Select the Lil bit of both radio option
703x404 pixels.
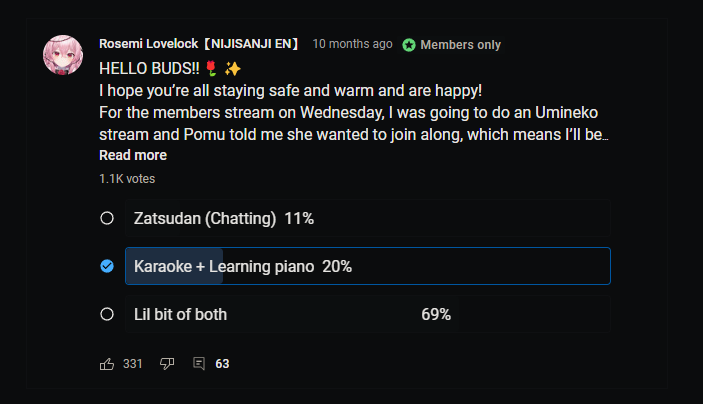[x=107, y=314]
